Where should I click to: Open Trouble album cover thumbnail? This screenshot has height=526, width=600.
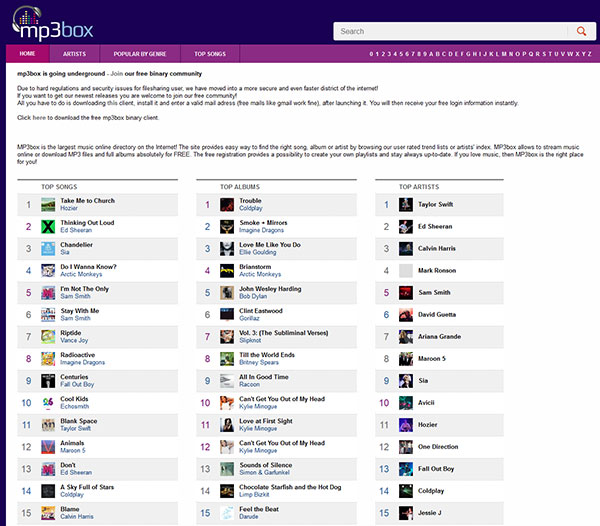pyautogui.click(x=227, y=205)
